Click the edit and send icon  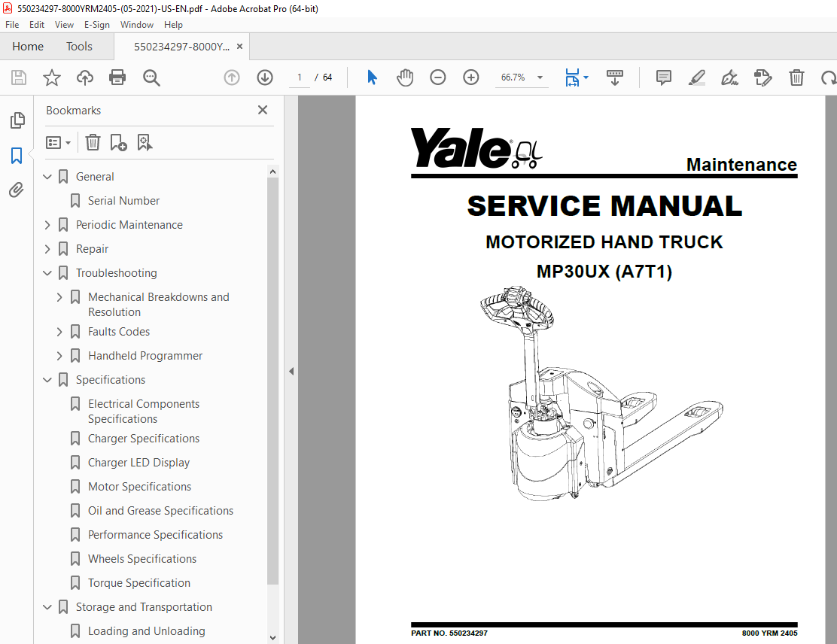pos(762,78)
